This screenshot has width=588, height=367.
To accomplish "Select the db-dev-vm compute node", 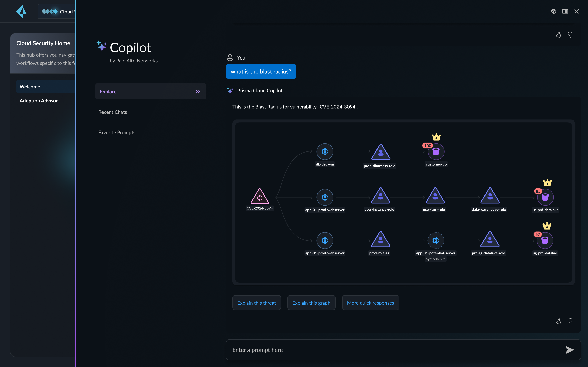I will pos(325,152).
